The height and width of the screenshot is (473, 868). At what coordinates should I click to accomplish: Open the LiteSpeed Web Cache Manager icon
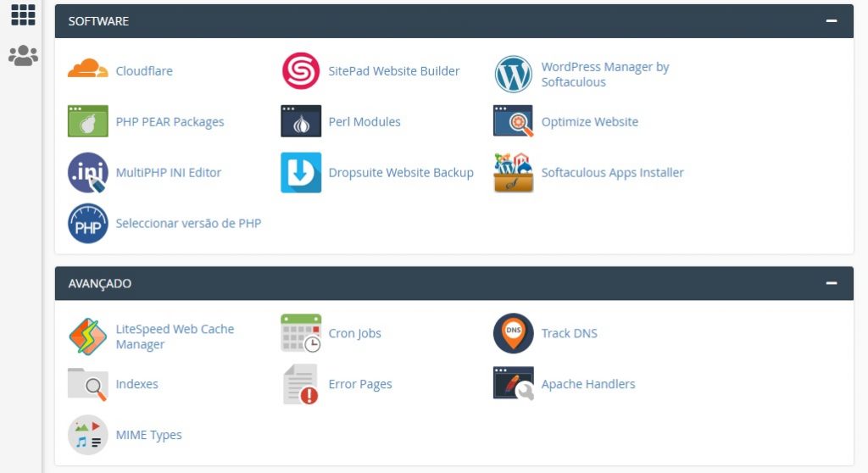(x=88, y=337)
